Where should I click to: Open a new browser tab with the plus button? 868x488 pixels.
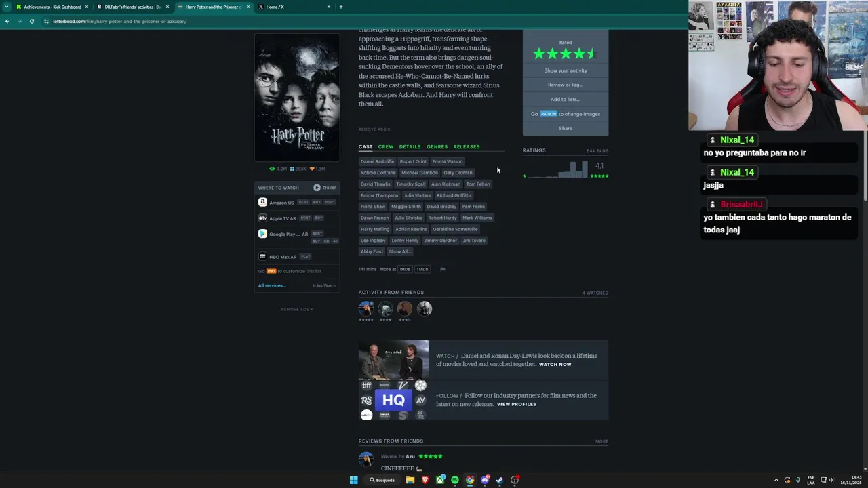[340, 7]
